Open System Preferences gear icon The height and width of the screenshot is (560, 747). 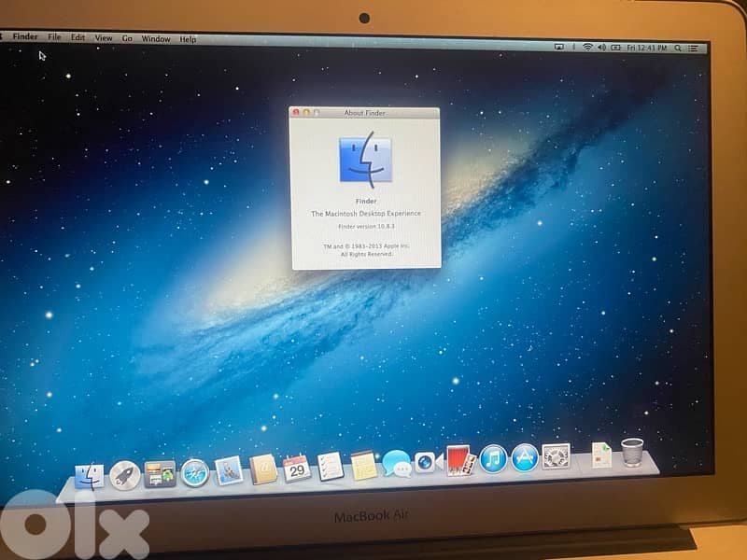tap(557, 455)
